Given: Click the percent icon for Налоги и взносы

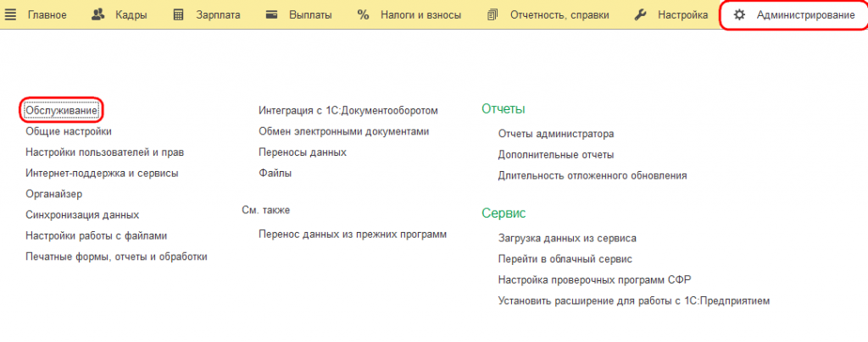Looking at the screenshot, I should coord(363,15).
